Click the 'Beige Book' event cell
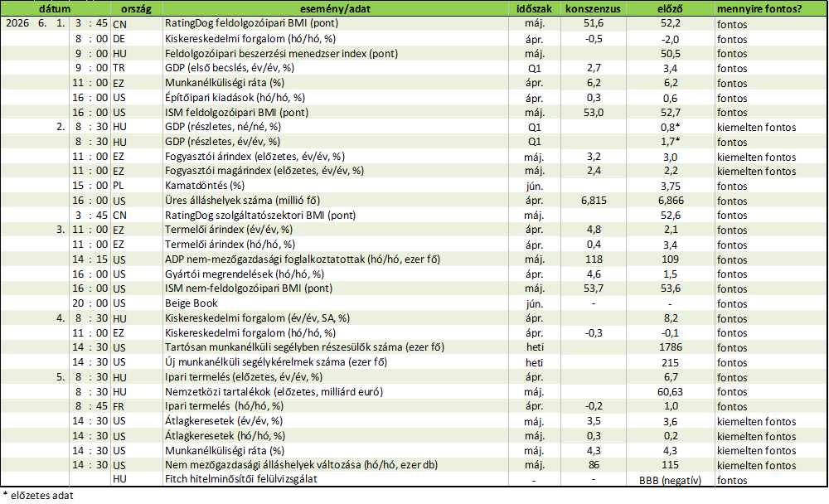 coord(335,303)
